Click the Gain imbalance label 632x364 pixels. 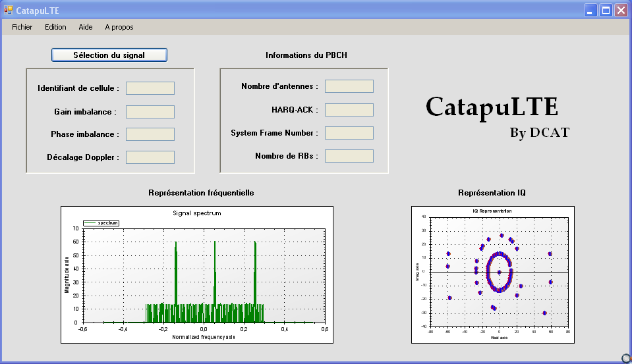86,112
